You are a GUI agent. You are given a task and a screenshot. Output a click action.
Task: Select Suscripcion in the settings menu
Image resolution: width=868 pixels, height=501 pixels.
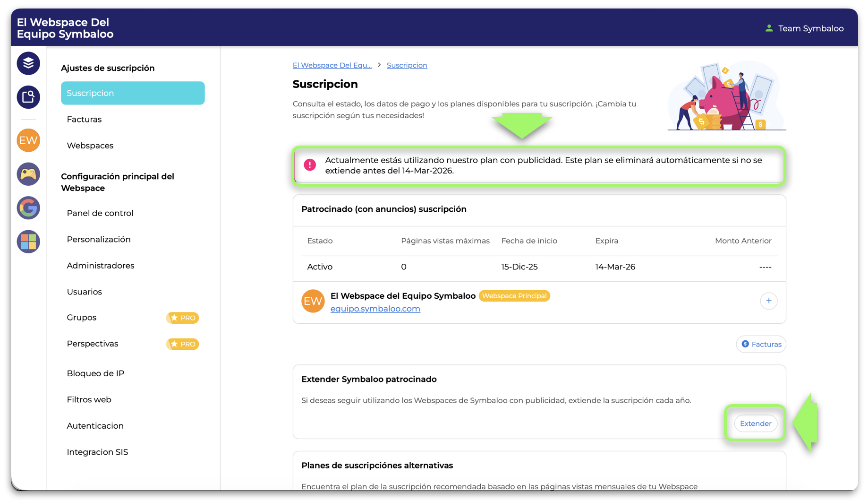pyautogui.click(x=133, y=93)
